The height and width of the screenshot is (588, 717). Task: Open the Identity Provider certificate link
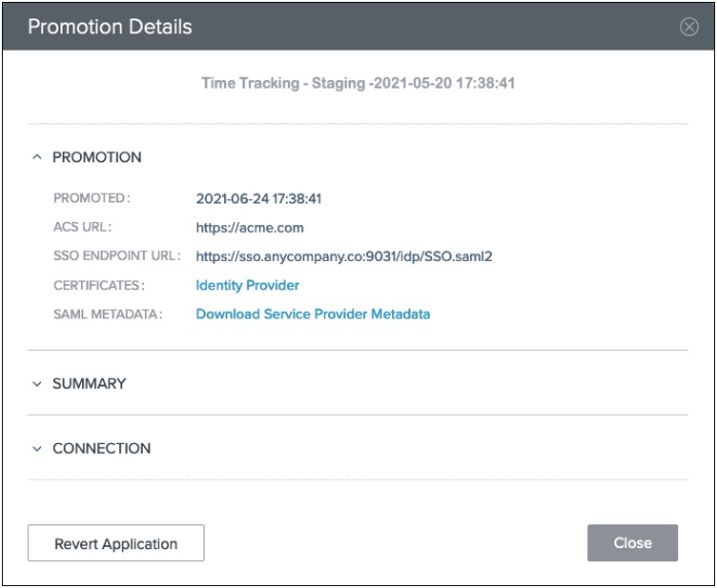click(247, 285)
